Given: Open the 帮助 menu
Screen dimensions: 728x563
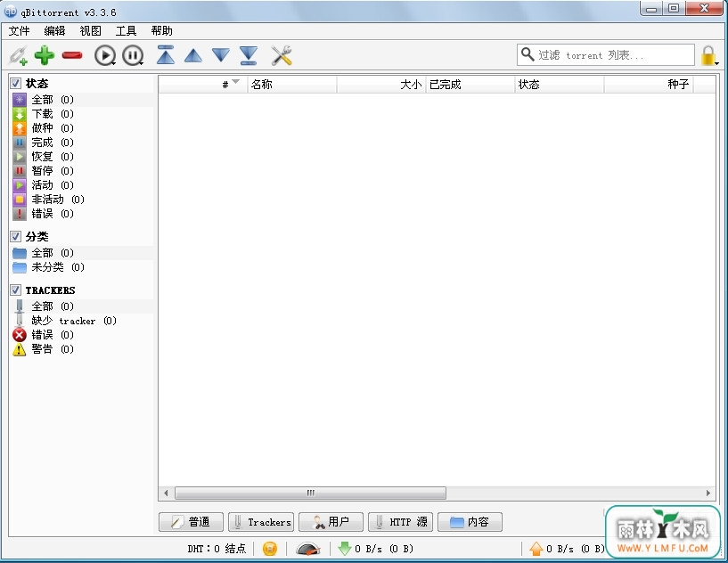Looking at the screenshot, I should 161,31.
